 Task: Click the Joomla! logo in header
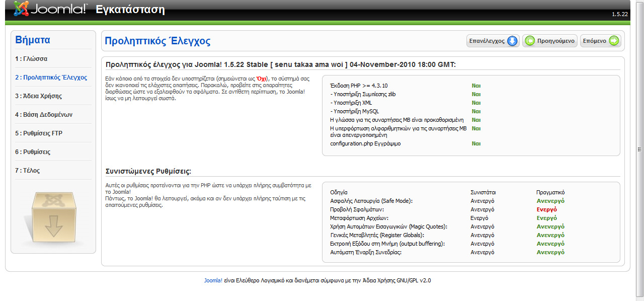point(50,9)
